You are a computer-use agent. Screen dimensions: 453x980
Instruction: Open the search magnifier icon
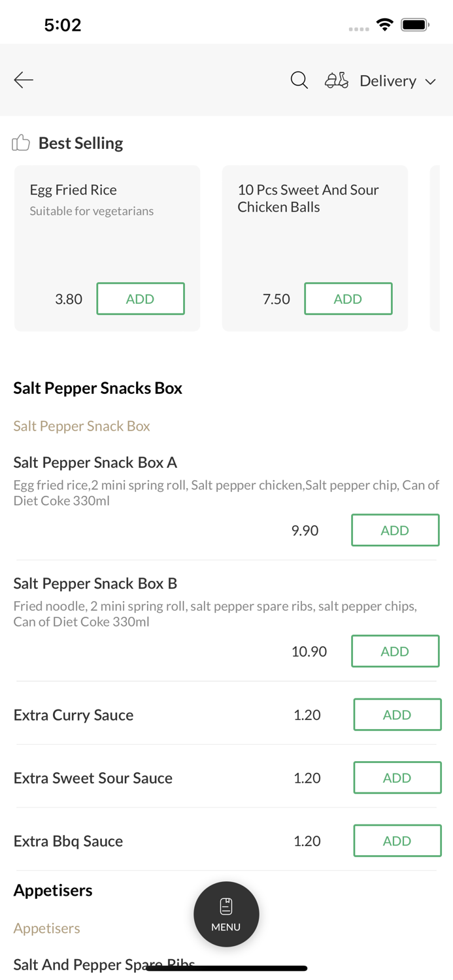pos(299,80)
